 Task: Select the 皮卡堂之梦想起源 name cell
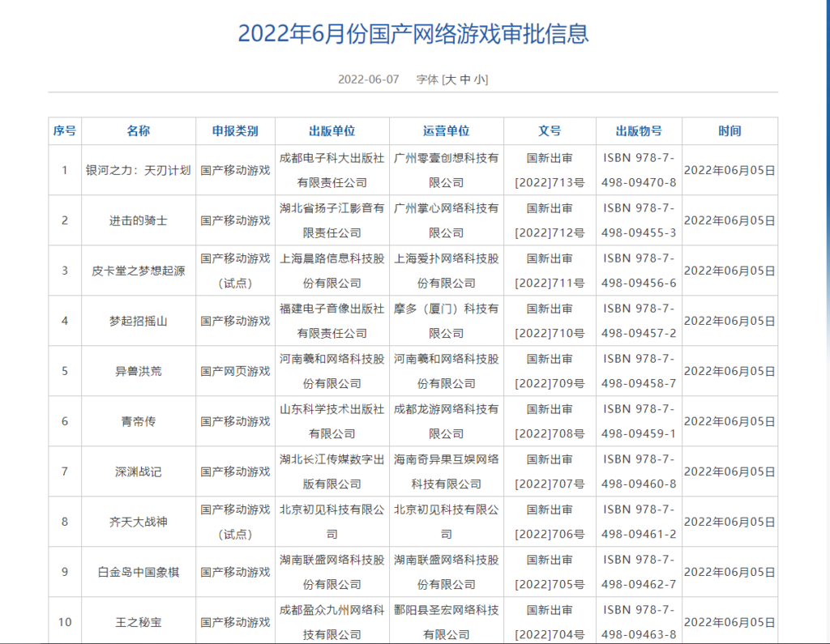click(x=139, y=271)
